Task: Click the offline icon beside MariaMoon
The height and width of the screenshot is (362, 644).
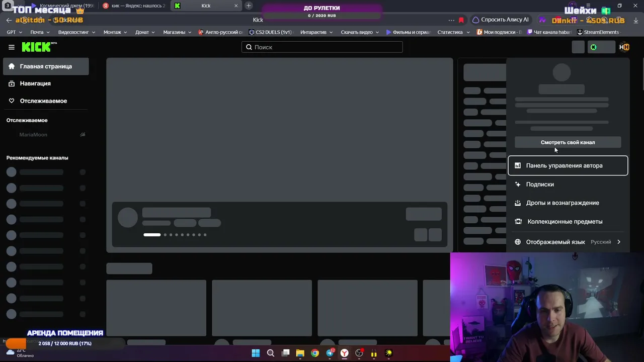Action: (83, 135)
